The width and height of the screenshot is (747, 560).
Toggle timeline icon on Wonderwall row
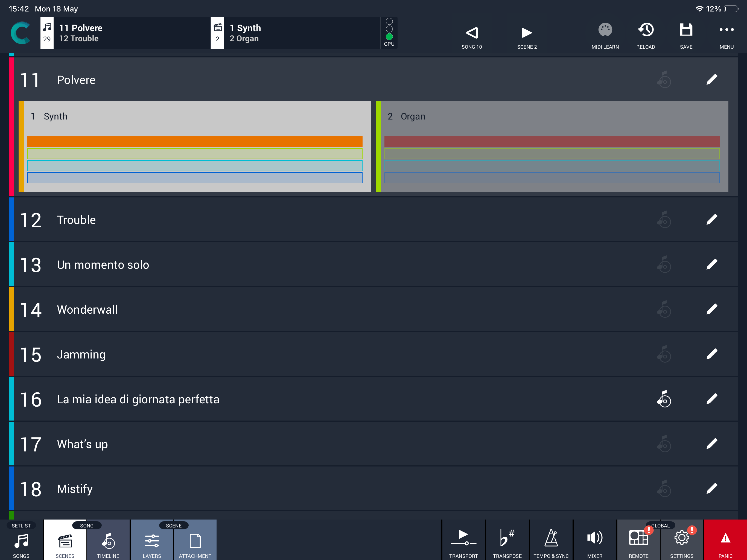[x=664, y=309]
